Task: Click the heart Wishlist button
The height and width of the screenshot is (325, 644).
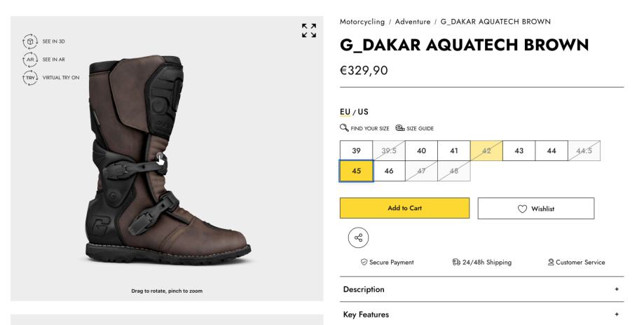Action: [536, 208]
